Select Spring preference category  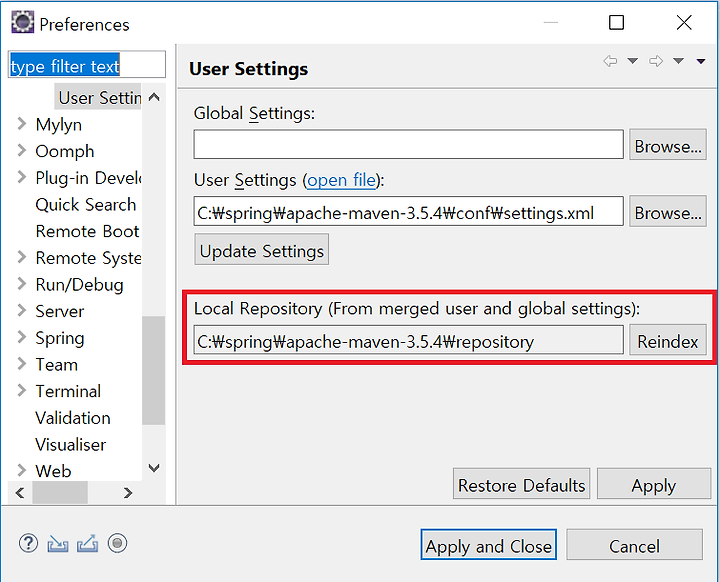(x=60, y=339)
